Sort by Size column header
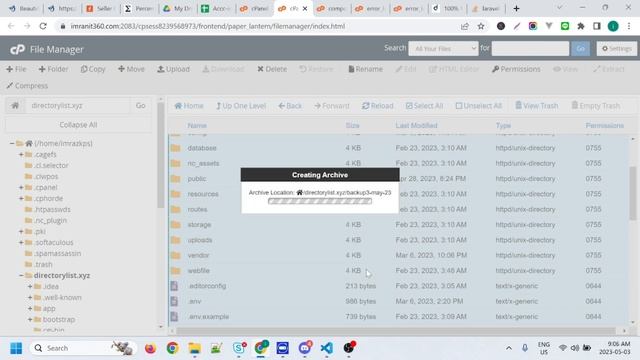Viewport: 640px width, 360px height. (x=352, y=125)
